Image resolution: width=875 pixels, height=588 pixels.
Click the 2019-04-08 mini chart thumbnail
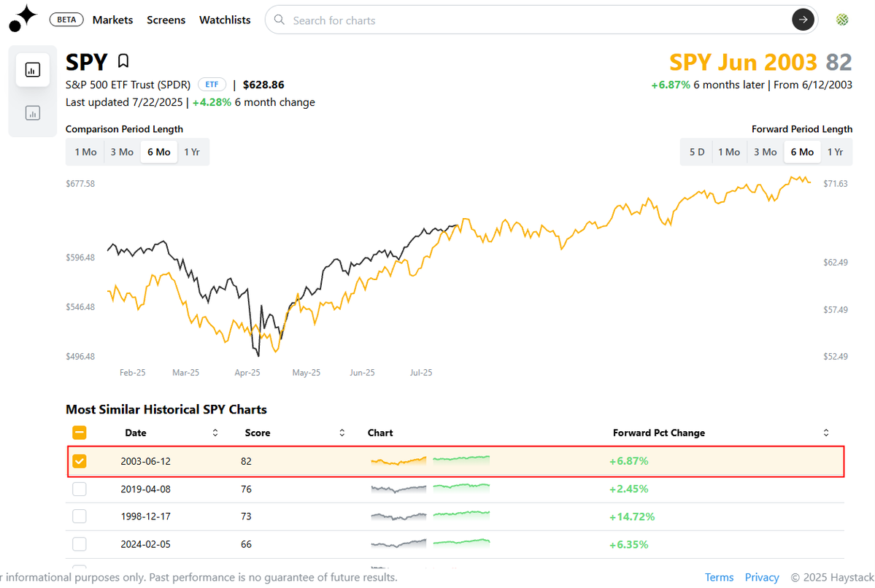click(x=431, y=488)
